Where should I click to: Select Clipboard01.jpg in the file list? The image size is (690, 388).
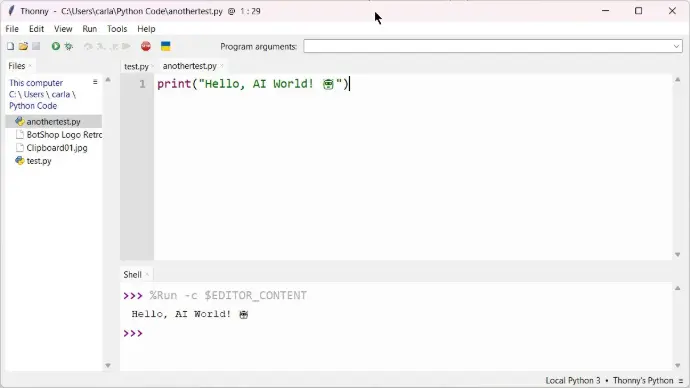[57, 148]
